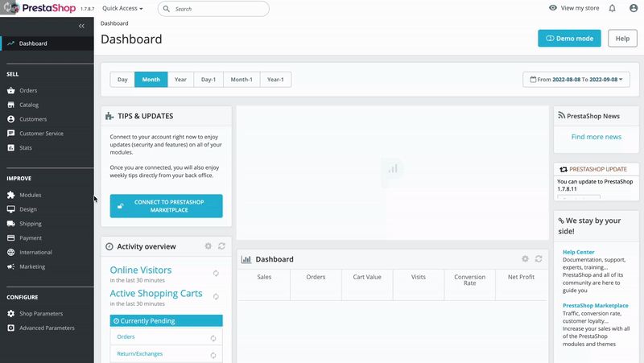The height and width of the screenshot is (363, 644).
Task: Click the pending Orders link
Action: (x=126, y=336)
